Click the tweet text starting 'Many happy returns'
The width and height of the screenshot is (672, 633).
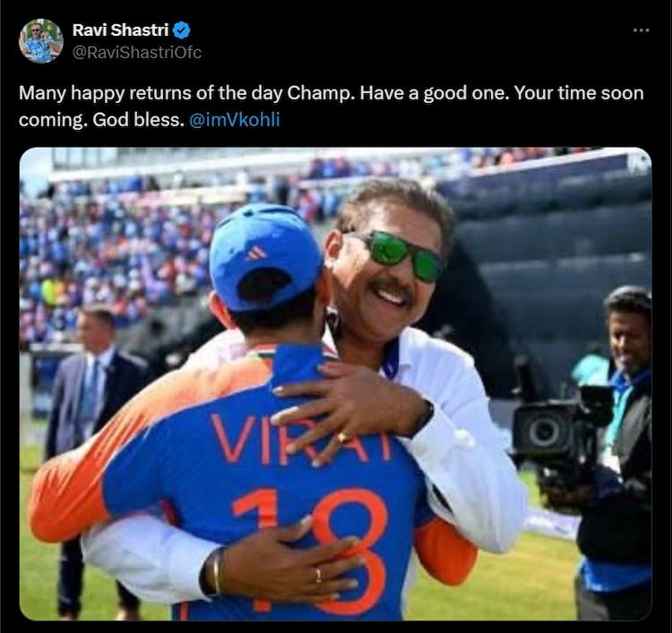click(331, 107)
